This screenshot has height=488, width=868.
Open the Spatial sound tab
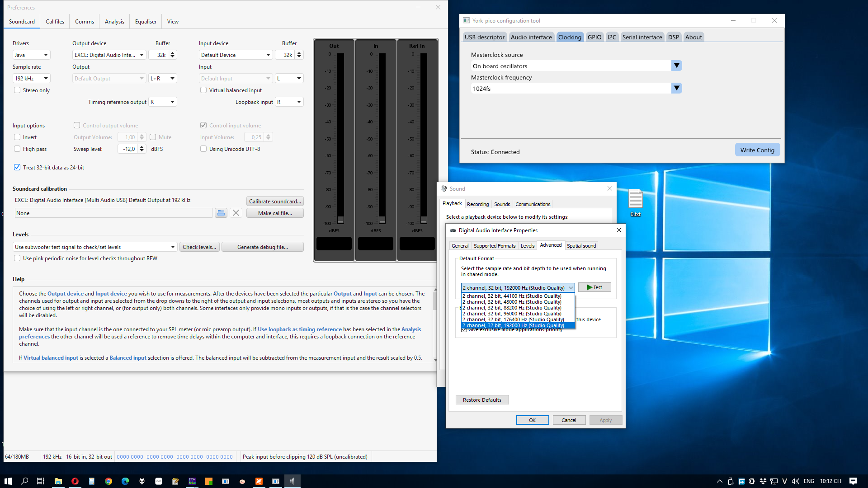click(x=581, y=246)
